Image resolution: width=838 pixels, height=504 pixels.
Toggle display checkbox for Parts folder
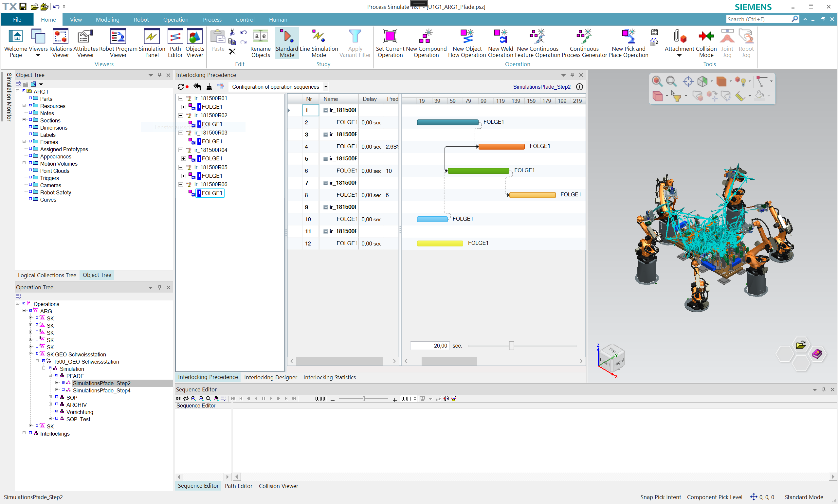(x=30, y=98)
